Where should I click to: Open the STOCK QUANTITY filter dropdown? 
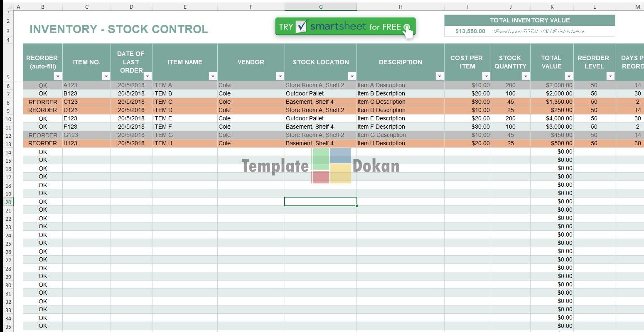pyautogui.click(x=526, y=76)
